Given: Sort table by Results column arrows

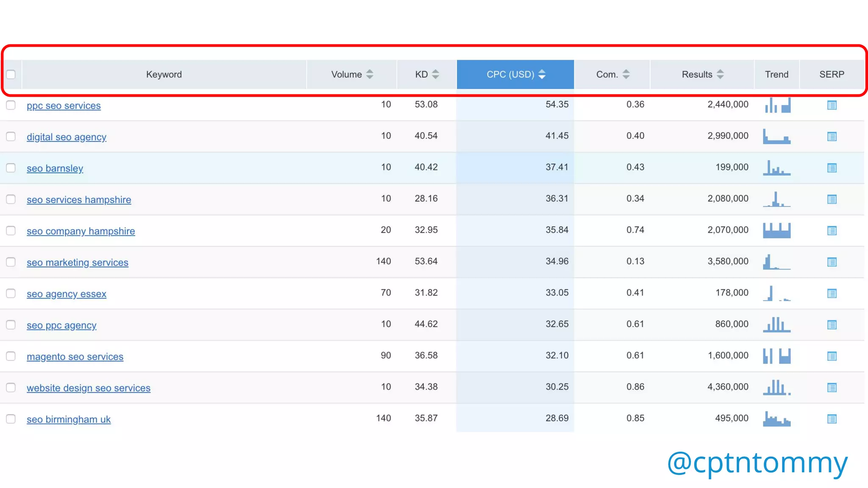Looking at the screenshot, I should pos(720,75).
